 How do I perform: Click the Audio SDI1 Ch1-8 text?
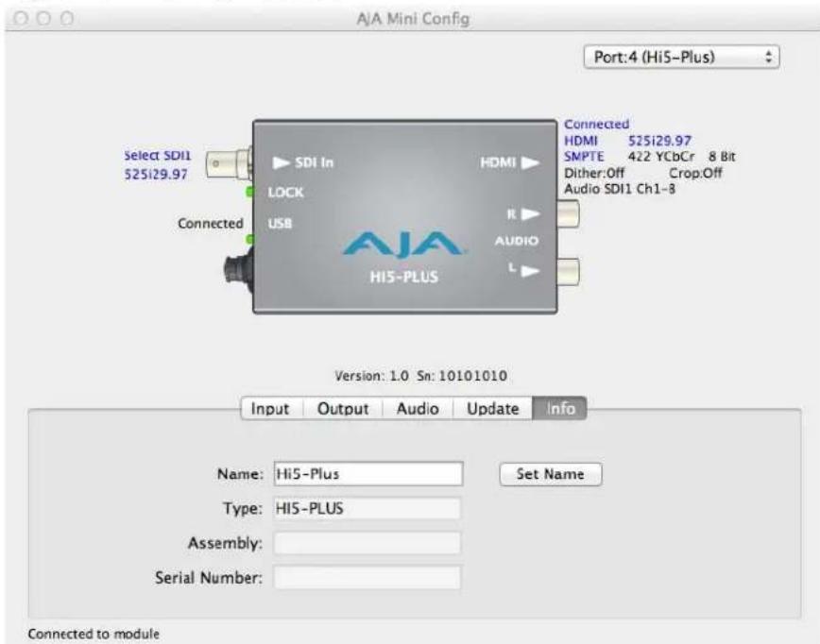pos(619,189)
